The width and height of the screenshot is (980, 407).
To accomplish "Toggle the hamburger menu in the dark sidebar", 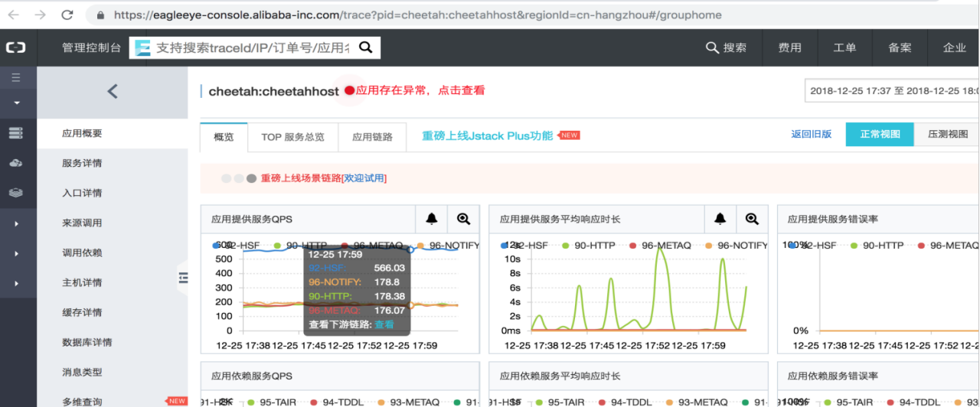I will (16, 77).
